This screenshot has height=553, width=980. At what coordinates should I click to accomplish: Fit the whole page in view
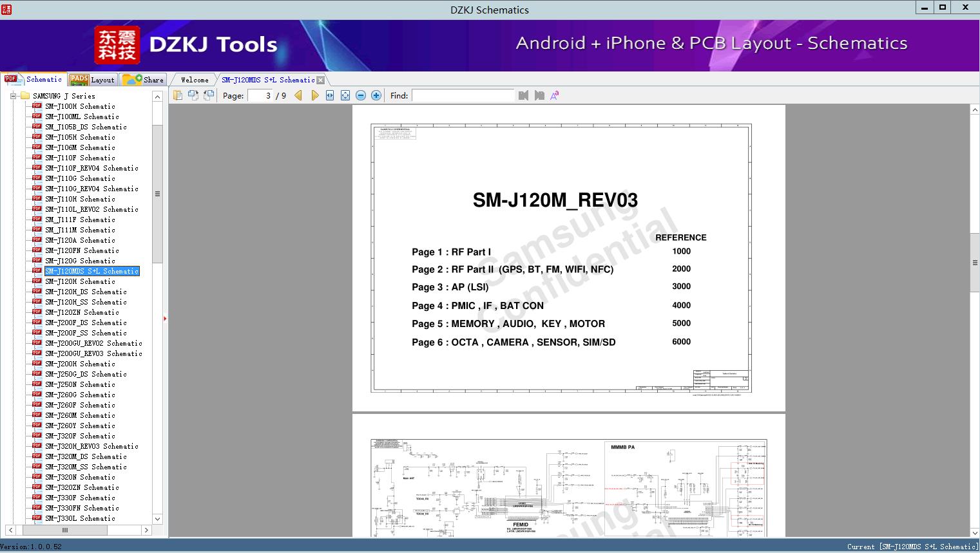[x=345, y=95]
